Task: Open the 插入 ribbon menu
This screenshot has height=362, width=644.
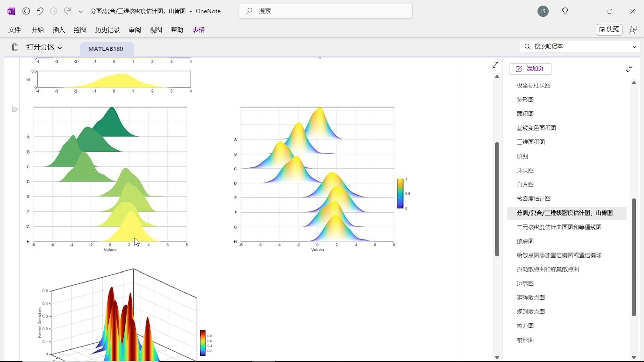Action: pos(59,30)
